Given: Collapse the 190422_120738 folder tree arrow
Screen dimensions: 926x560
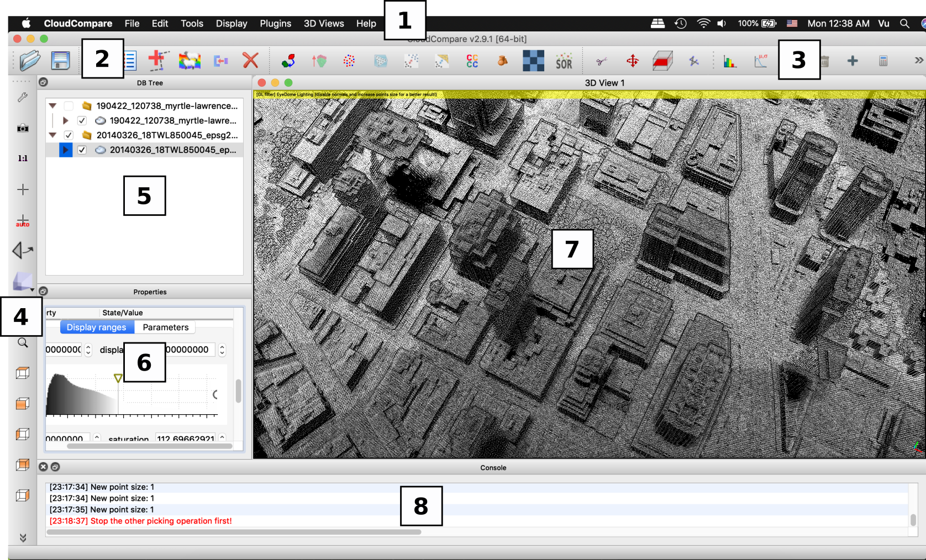Looking at the screenshot, I should coord(52,106).
